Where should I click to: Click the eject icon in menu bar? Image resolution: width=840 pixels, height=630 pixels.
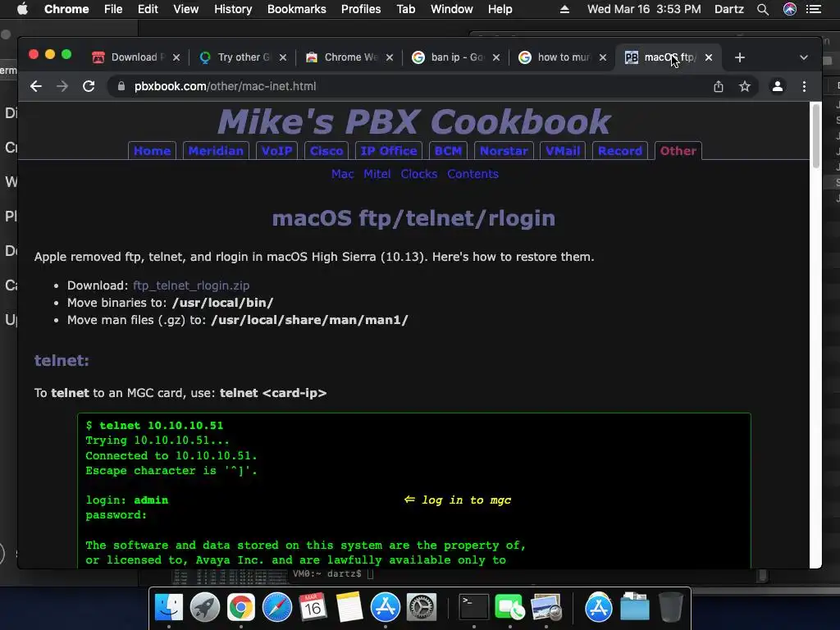[x=564, y=9]
